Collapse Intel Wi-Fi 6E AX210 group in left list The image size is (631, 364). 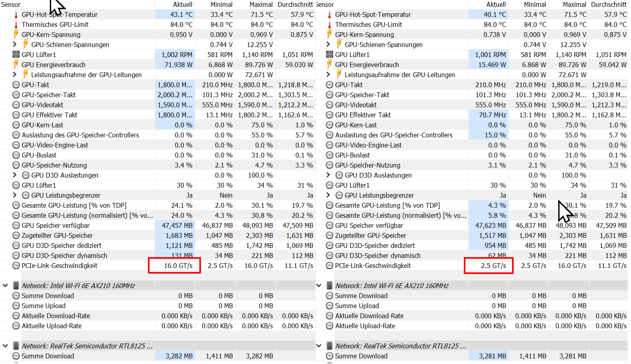[5, 286]
